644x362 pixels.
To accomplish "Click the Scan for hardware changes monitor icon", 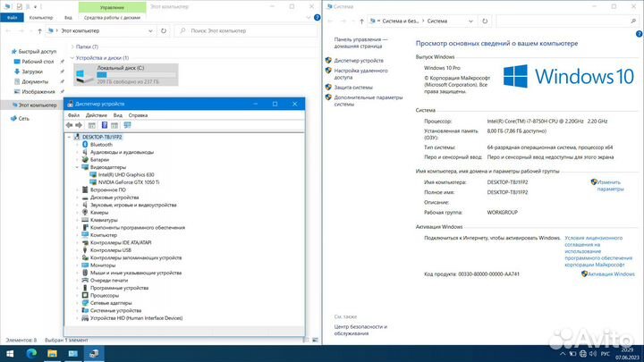I will (127, 125).
